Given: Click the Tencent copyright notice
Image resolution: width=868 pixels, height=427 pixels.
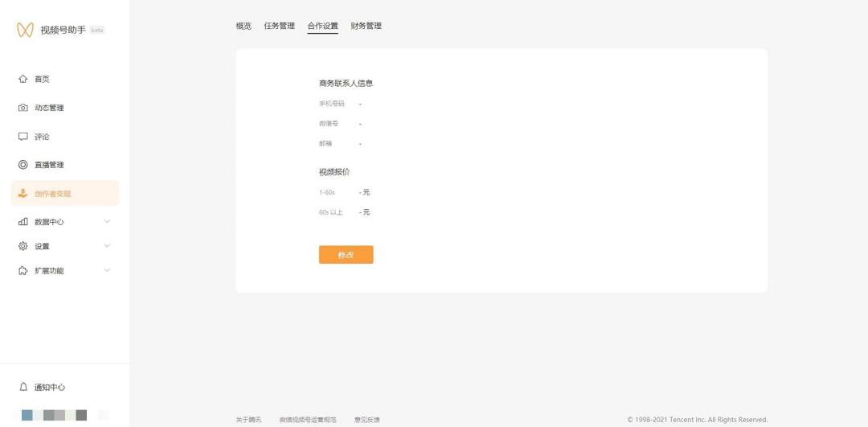Looking at the screenshot, I should click(698, 420).
